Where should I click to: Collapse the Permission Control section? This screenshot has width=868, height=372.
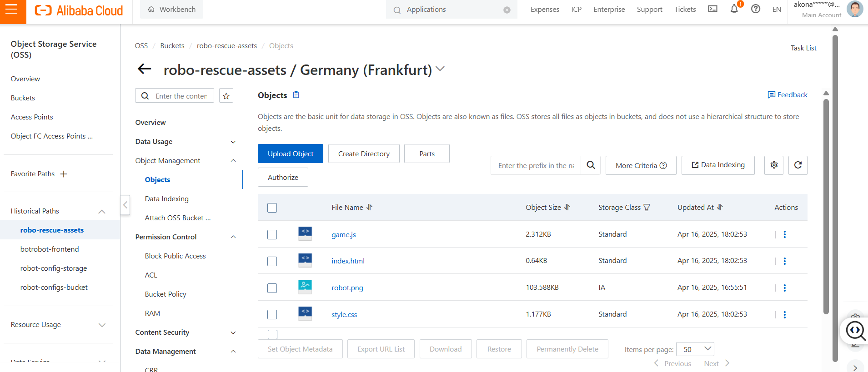(x=233, y=237)
